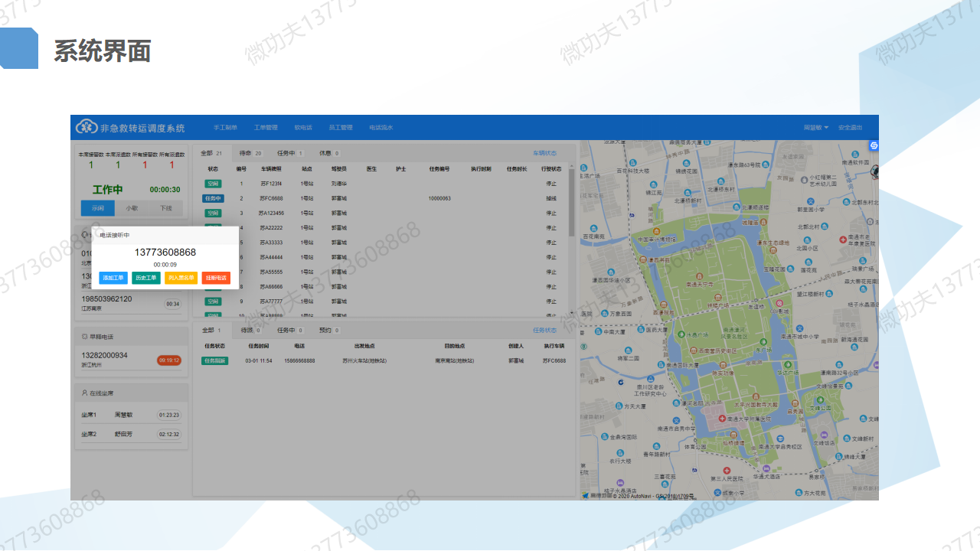
Task: Open the 周慧敏 user dropdown
Action: [x=815, y=128]
